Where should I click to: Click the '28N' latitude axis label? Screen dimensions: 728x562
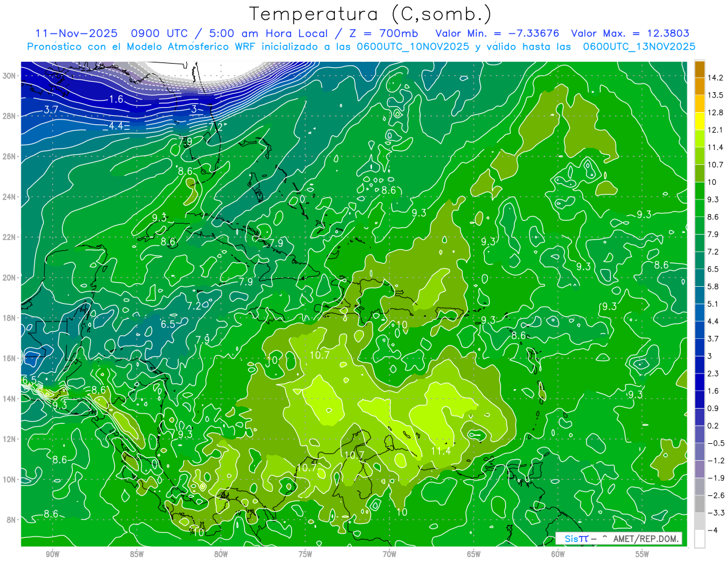coord(10,116)
